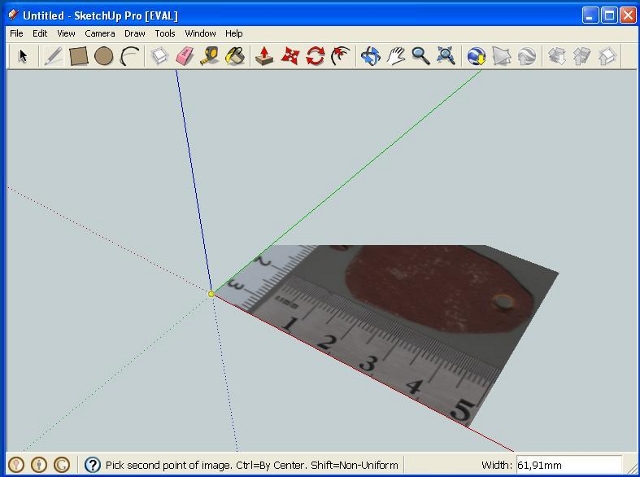Select the red Move tool
This screenshot has height=477, width=640.
point(290,56)
